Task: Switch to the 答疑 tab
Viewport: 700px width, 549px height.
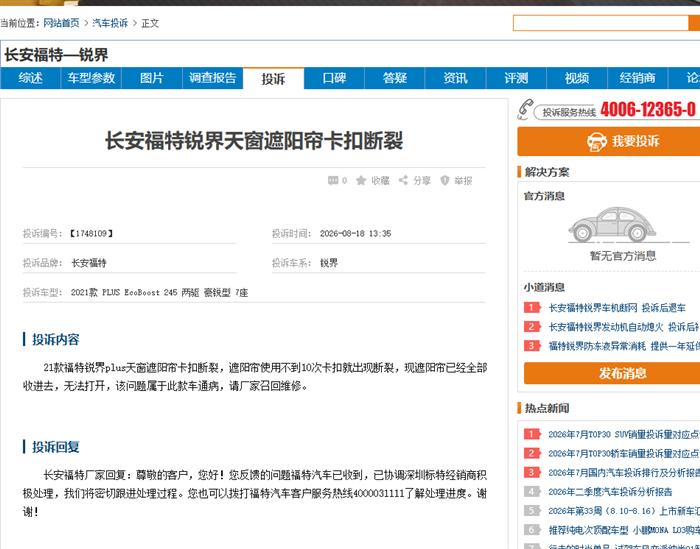Action: (x=395, y=78)
